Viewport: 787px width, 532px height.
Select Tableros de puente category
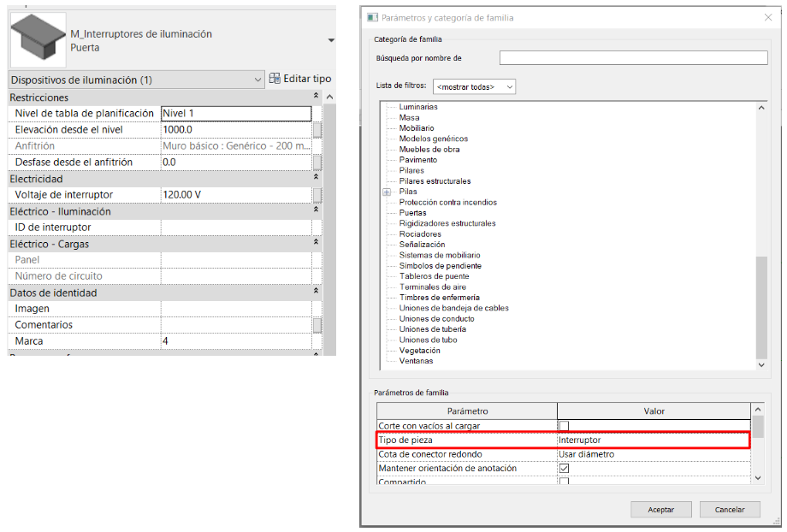435,276
